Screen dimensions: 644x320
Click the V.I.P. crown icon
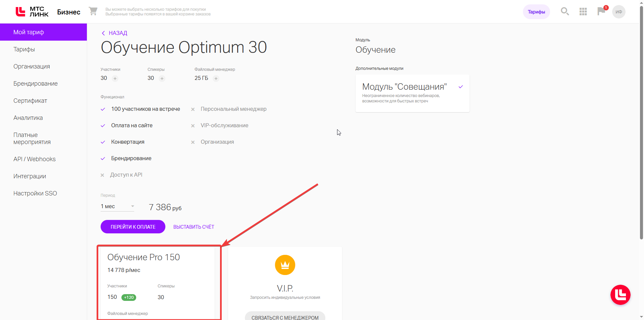point(285,265)
